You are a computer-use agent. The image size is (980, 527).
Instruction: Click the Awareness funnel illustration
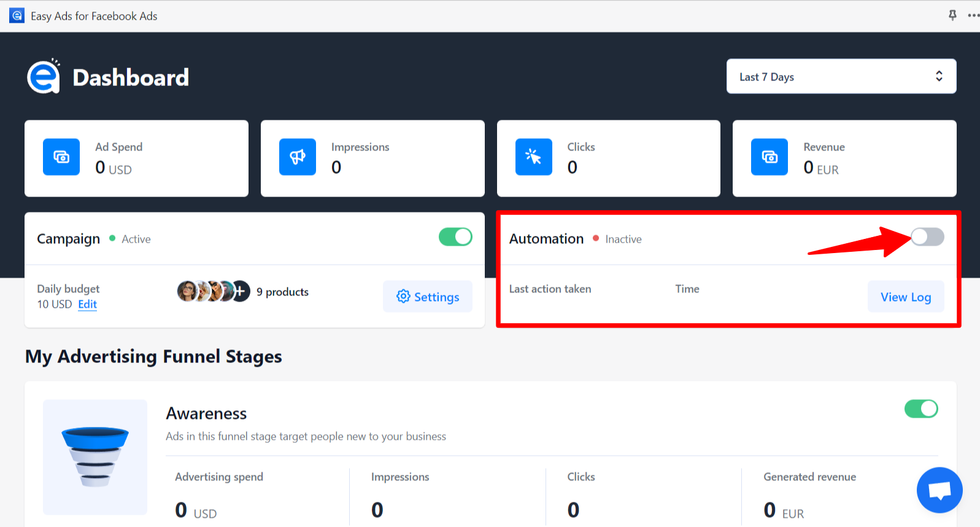tap(95, 457)
